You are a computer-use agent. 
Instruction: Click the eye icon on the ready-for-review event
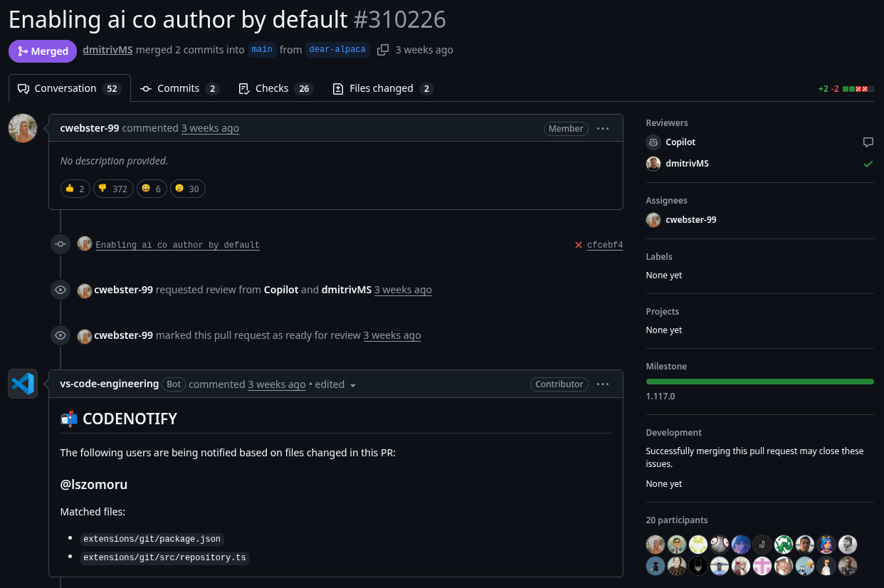[x=60, y=335]
